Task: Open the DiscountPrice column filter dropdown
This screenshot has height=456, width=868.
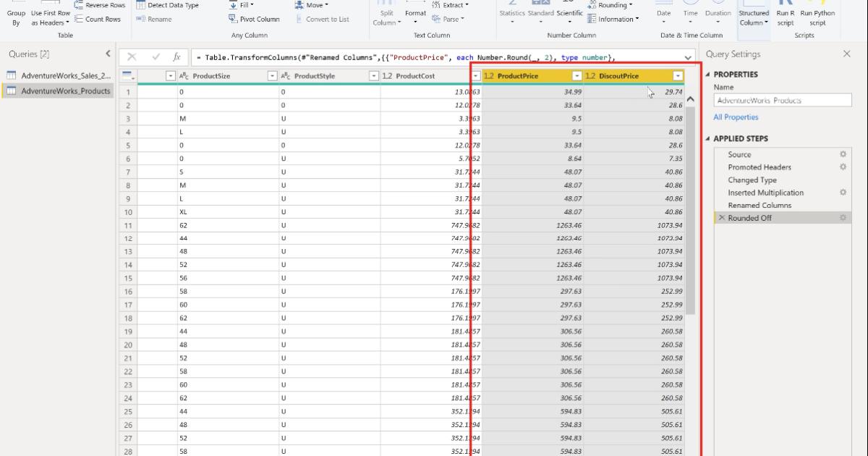Action: [x=678, y=75]
